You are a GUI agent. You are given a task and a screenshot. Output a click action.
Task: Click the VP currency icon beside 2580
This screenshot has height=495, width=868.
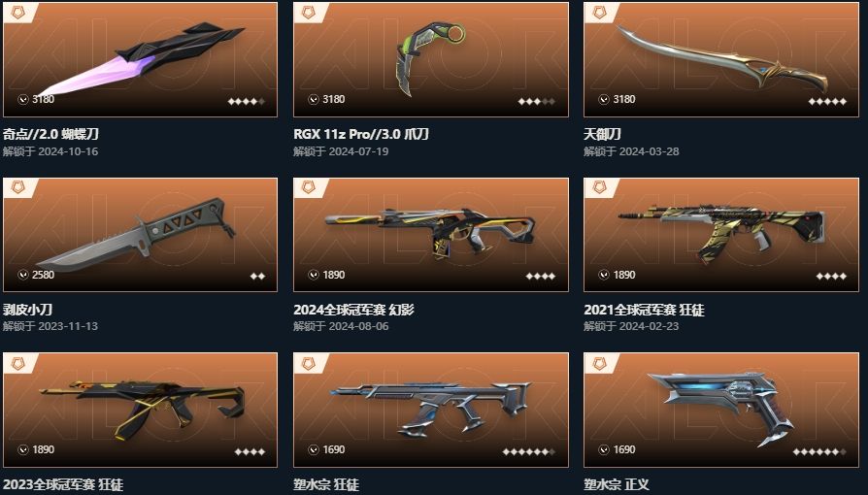click(23, 275)
